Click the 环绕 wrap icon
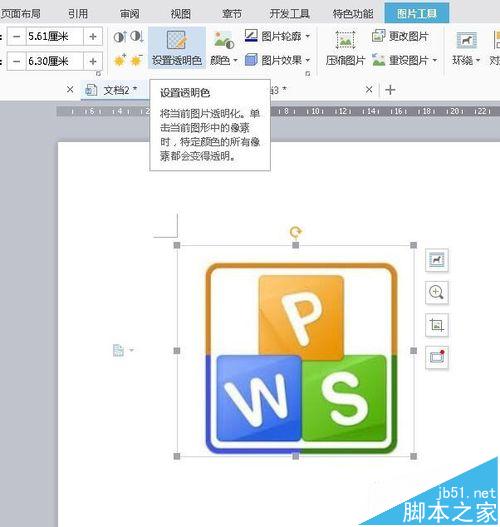 click(466, 40)
